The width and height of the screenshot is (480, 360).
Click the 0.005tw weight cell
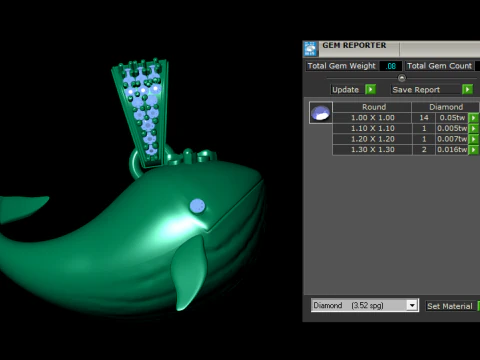tap(452, 128)
